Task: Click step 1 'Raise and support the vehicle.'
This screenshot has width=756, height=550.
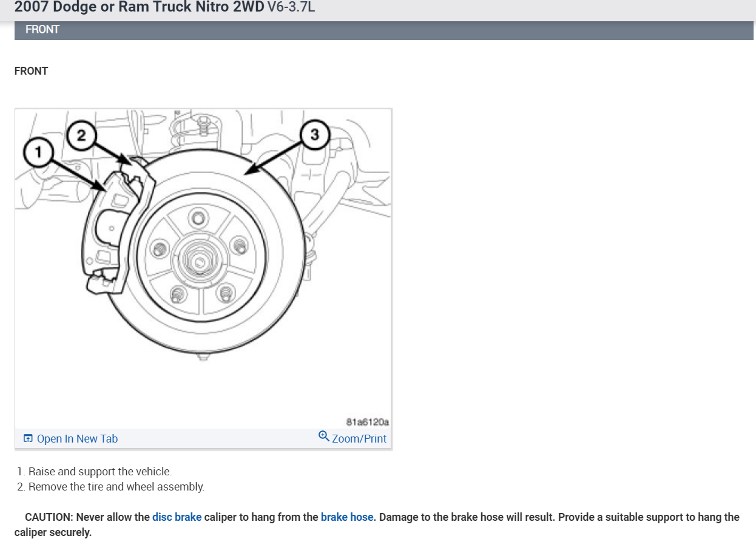Action: click(100, 471)
